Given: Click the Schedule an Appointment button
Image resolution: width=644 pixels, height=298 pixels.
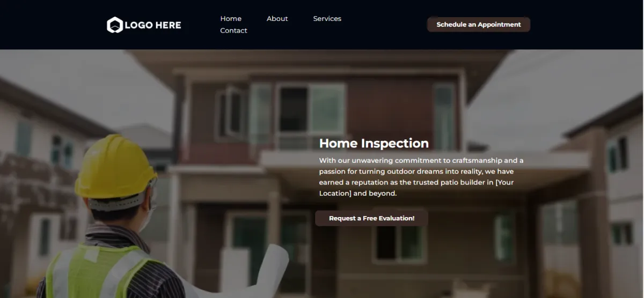Looking at the screenshot, I should pos(479,25).
